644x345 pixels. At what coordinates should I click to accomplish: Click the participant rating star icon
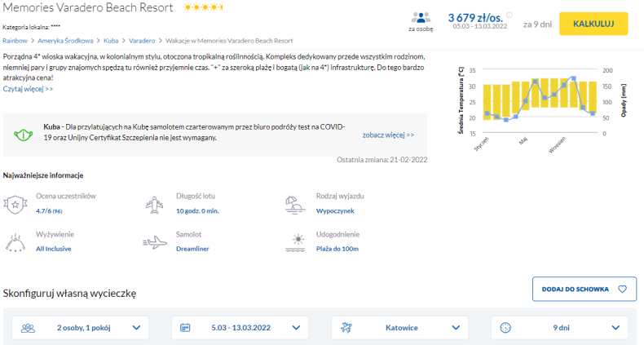[x=15, y=204]
